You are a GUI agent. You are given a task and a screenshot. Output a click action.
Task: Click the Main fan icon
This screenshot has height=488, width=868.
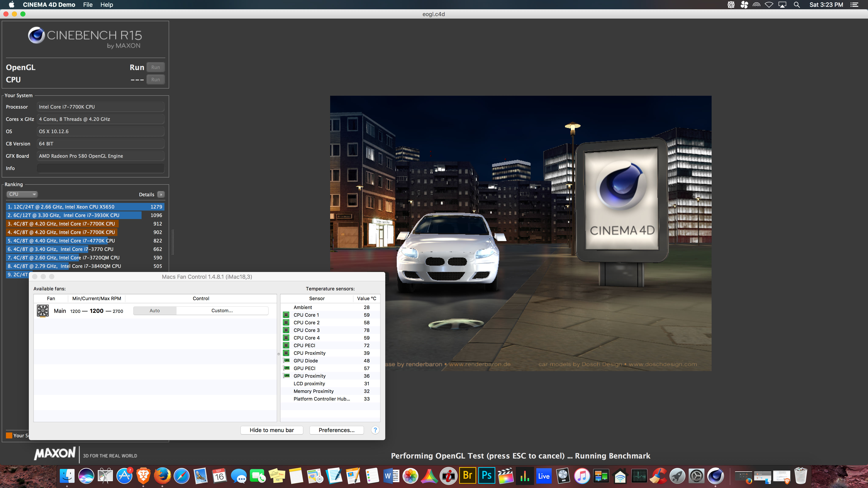[43, 311]
